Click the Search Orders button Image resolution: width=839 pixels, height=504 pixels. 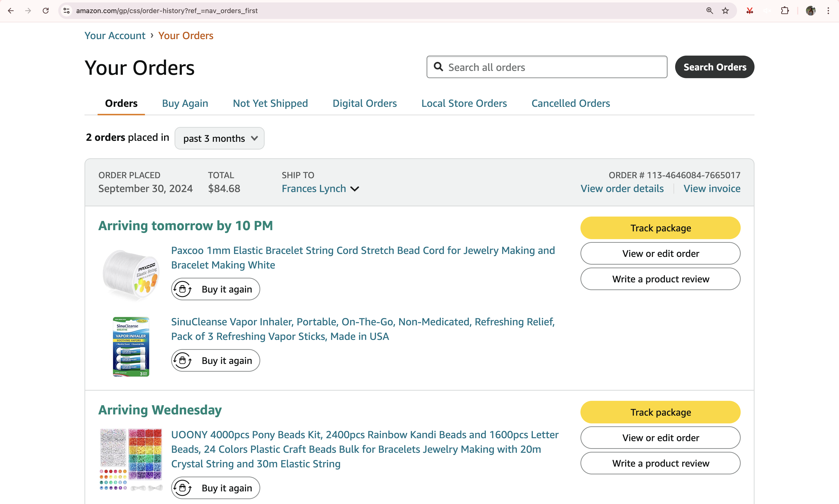click(x=714, y=67)
